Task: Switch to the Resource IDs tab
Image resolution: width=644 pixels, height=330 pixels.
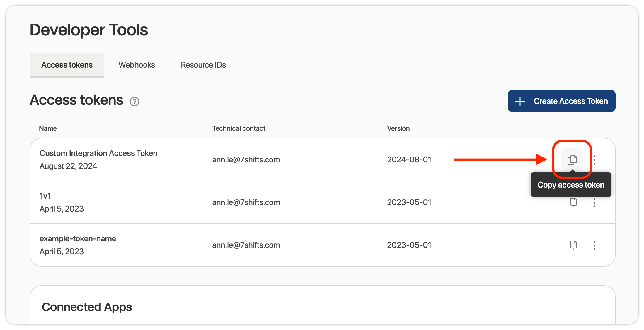Action: pyautogui.click(x=203, y=65)
